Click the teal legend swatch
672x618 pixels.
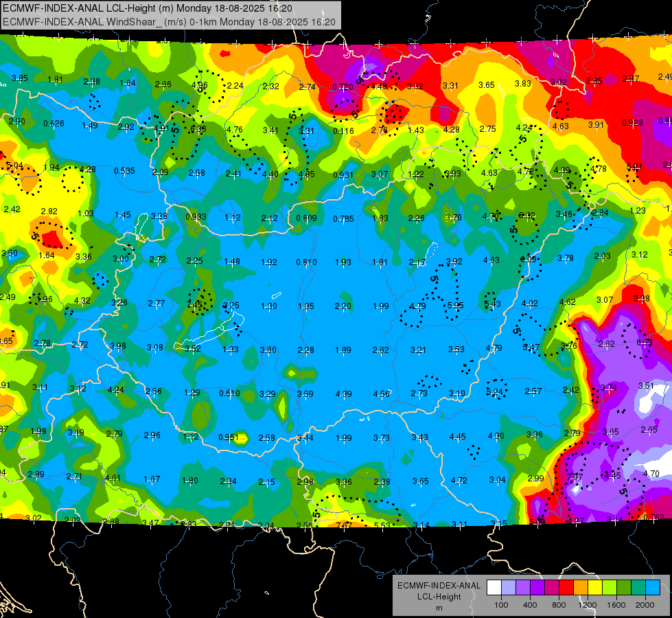(638, 587)
